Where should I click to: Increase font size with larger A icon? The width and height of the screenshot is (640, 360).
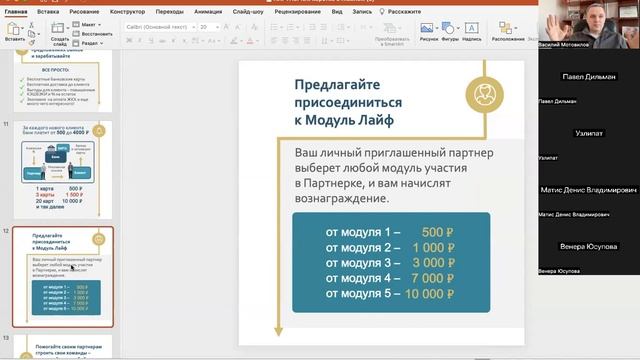[226, 27]
